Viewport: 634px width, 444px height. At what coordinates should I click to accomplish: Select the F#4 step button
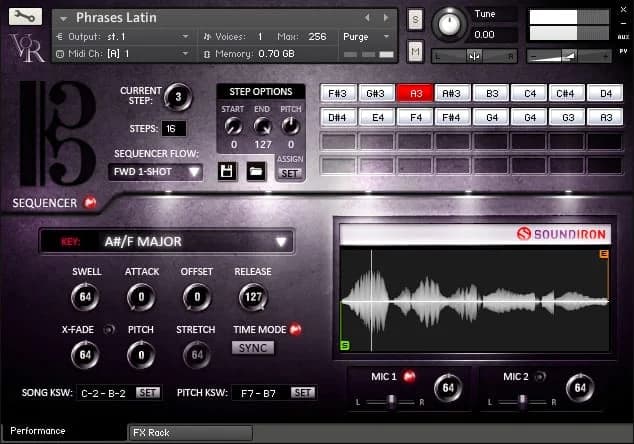point(452,117)
